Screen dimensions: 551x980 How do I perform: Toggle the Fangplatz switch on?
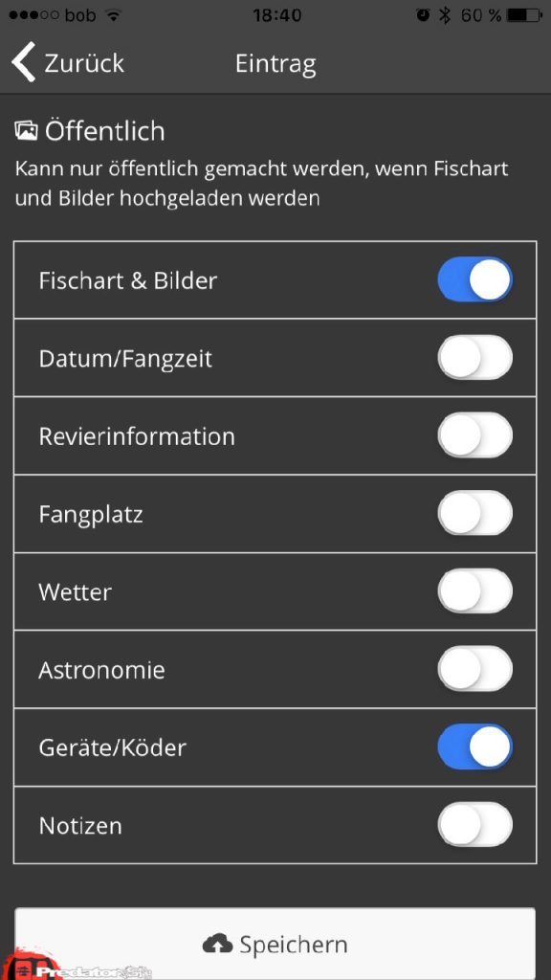(x=475, y=514)
